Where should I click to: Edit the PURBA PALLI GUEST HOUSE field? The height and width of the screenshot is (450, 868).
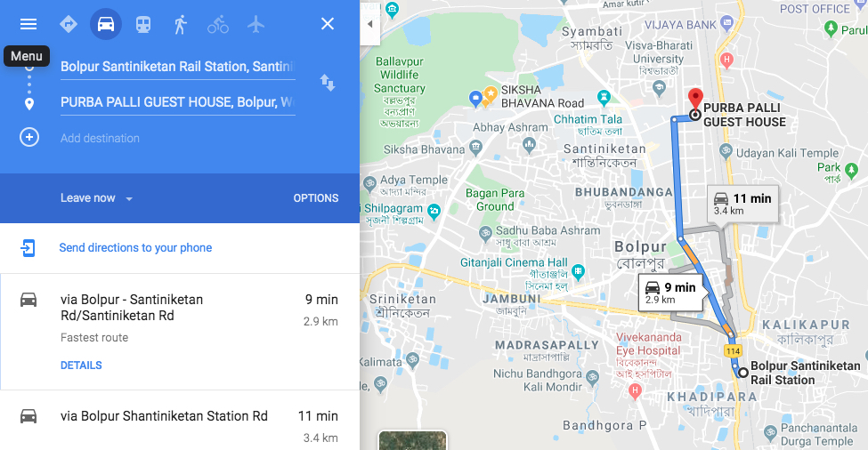point(178,102)
